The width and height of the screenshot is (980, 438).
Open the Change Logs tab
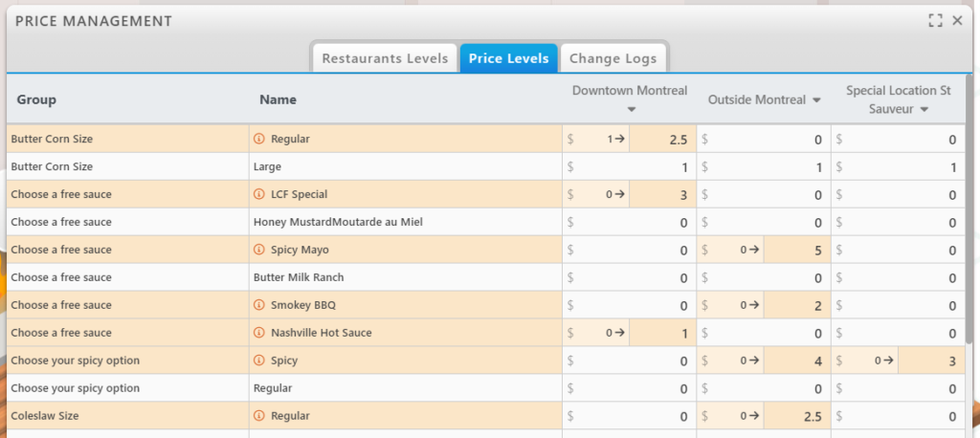point(612,58)
